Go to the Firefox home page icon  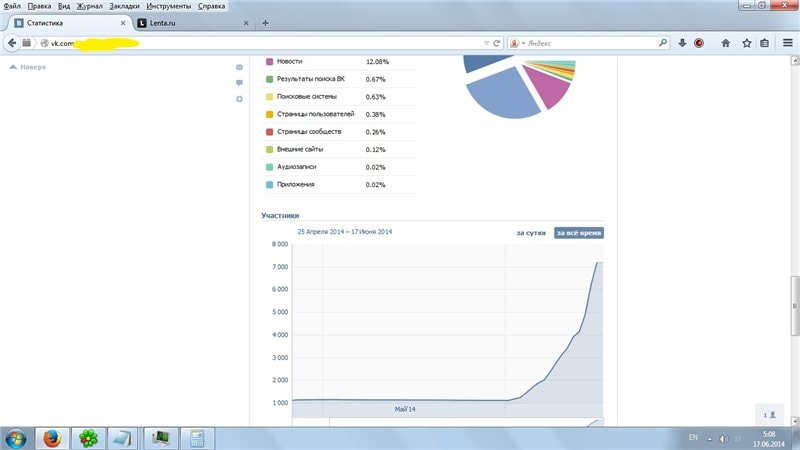click(725, 43)
